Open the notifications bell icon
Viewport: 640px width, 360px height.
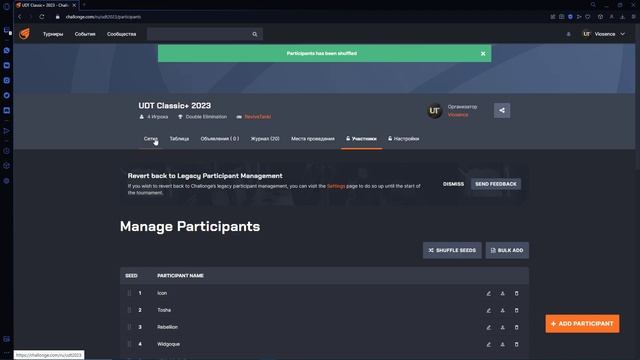pyautogui.click(x=569, y=34)
